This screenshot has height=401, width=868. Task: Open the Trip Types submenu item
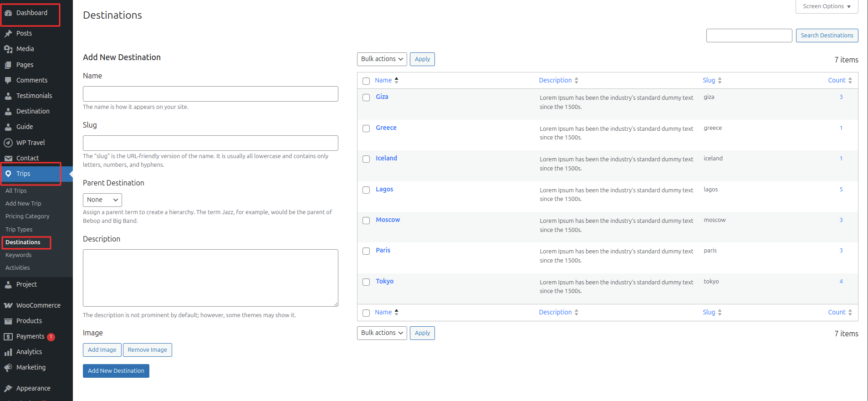pos(19,230)
